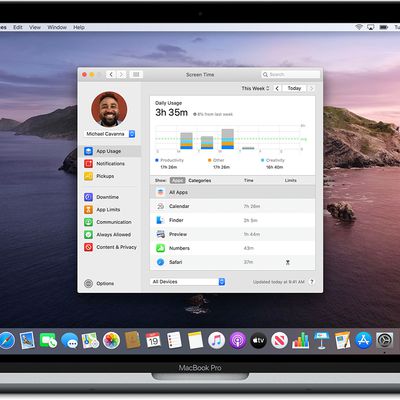Select the Preview row in the app list
Screen dimensions: 400x400
tap(232, 234)
